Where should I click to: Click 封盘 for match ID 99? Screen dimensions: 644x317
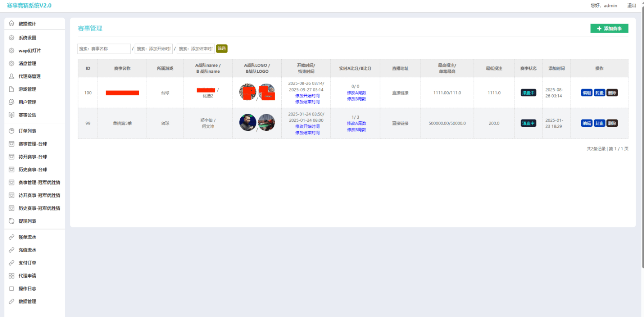[x=599, y=123]
